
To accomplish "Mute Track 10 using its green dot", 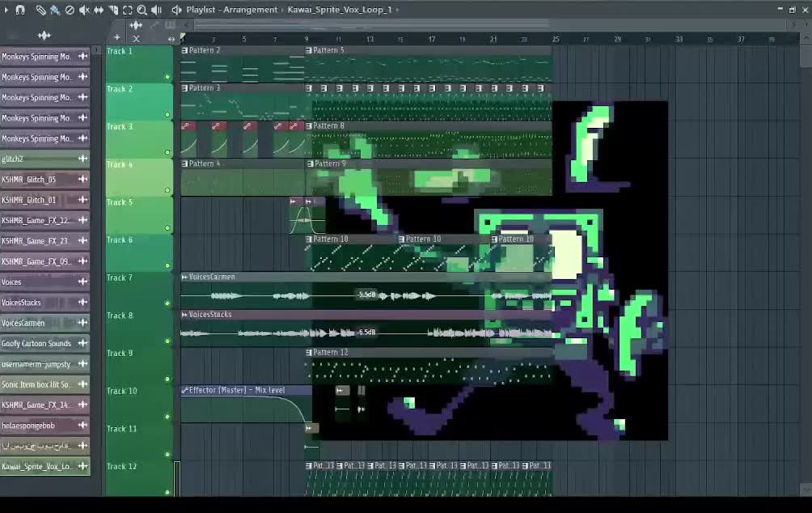I will [x=167, y=417].
